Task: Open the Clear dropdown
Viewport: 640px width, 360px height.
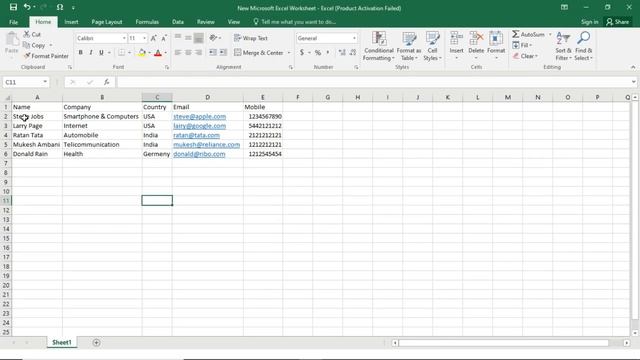Action: point(525,56)
